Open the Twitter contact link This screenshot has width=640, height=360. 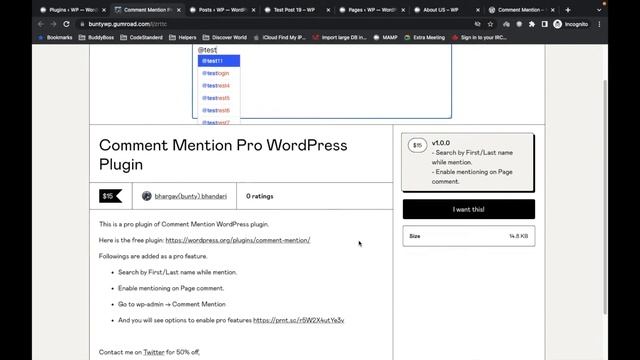point(154,352)
